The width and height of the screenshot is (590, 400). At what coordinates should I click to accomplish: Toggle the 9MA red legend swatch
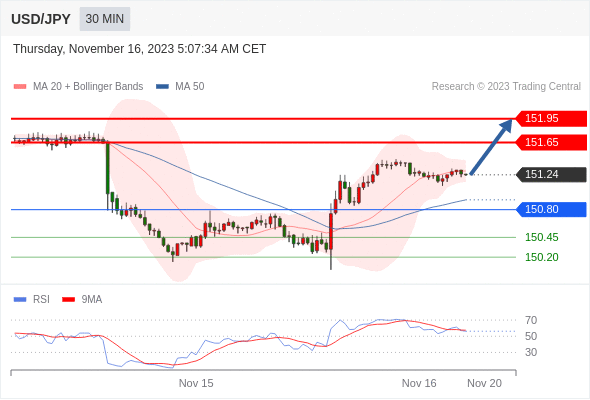[x=68, y=300]
